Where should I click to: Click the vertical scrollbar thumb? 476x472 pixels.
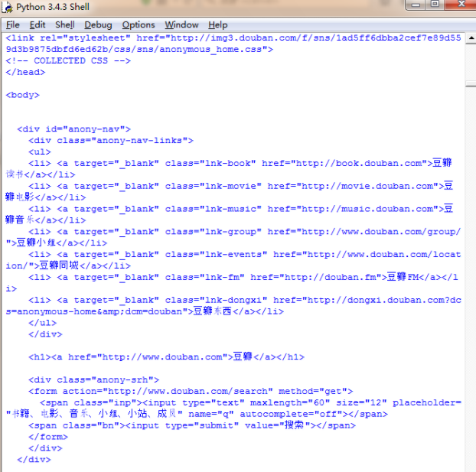pyautogui.click(x=471, y=84)
